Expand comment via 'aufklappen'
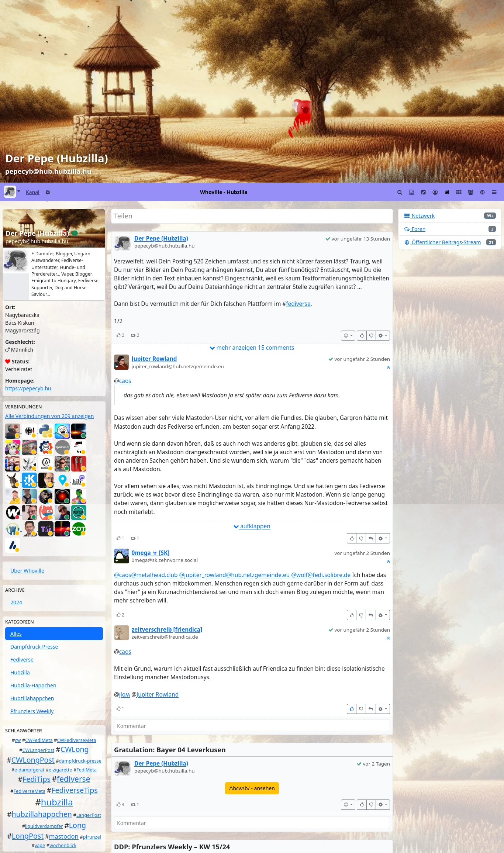Viewport: 504px width, 853px height. 252,526
